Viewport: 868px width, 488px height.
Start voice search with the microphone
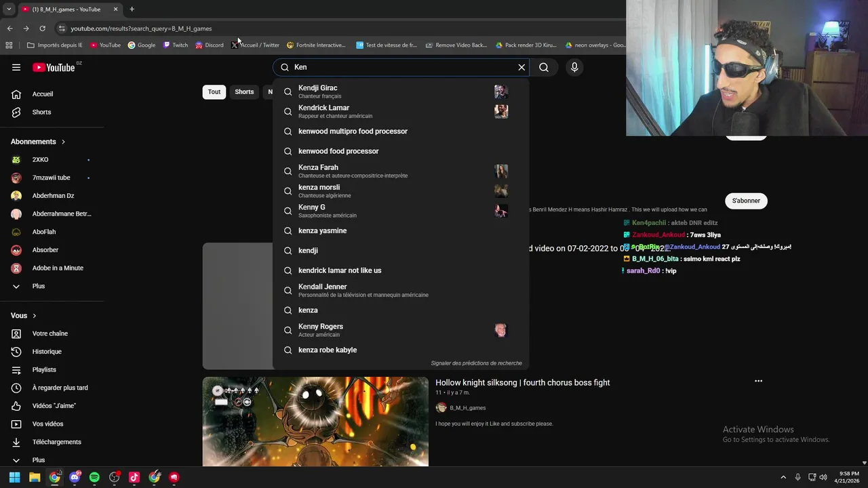pos(574,67)
